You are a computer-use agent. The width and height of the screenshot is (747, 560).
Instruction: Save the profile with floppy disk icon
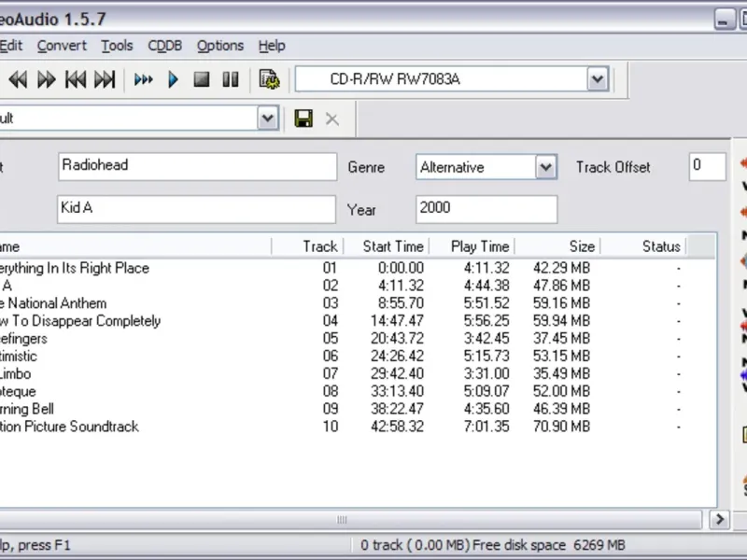coord(303,119)
